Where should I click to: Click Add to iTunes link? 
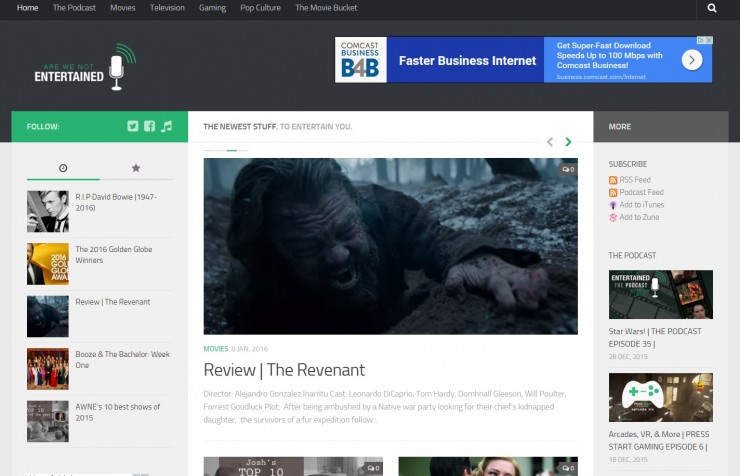641,205
